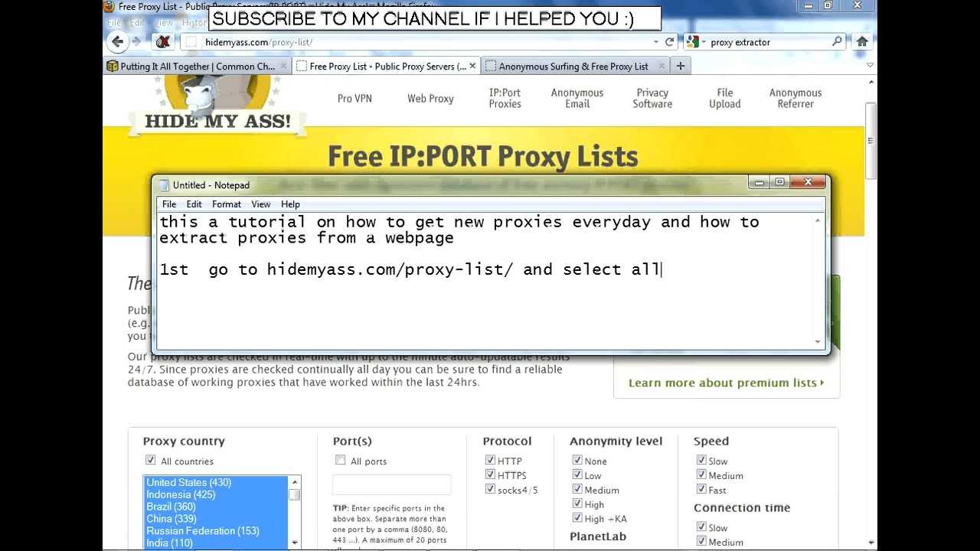Screen dimensions: 980x551
Task: Select United States (430) in country list
Action: pyautogui.click(x=216, y=483)
